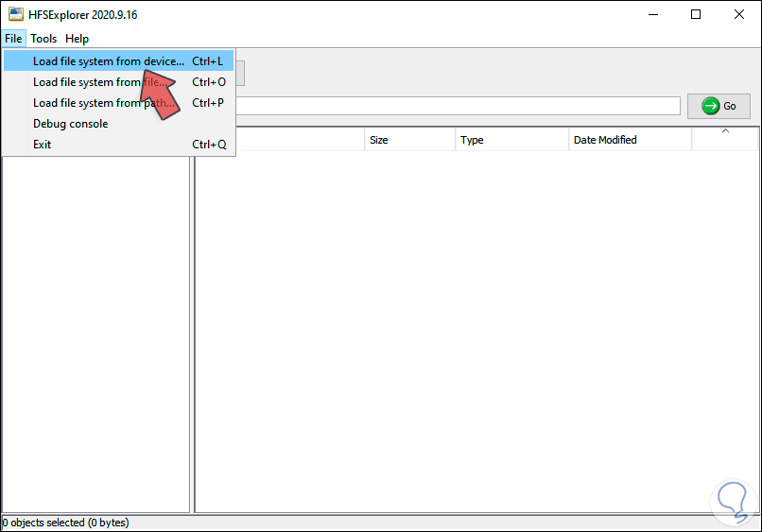
Task: Click the HFSExplorer title bar app icon
Action: [15, 14]
